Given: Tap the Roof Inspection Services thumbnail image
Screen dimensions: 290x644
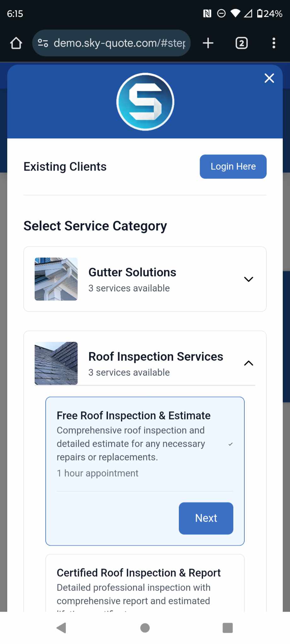Looking at the screenshot, I should click(56, 363).
